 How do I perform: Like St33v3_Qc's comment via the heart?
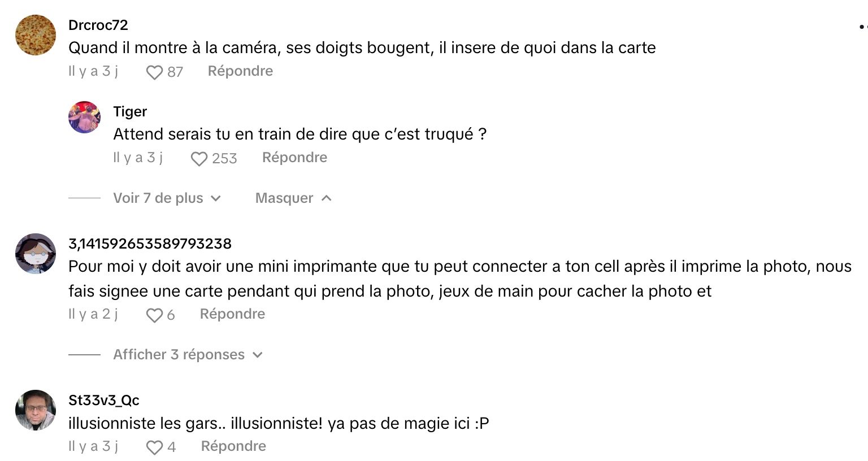point(154,447)
